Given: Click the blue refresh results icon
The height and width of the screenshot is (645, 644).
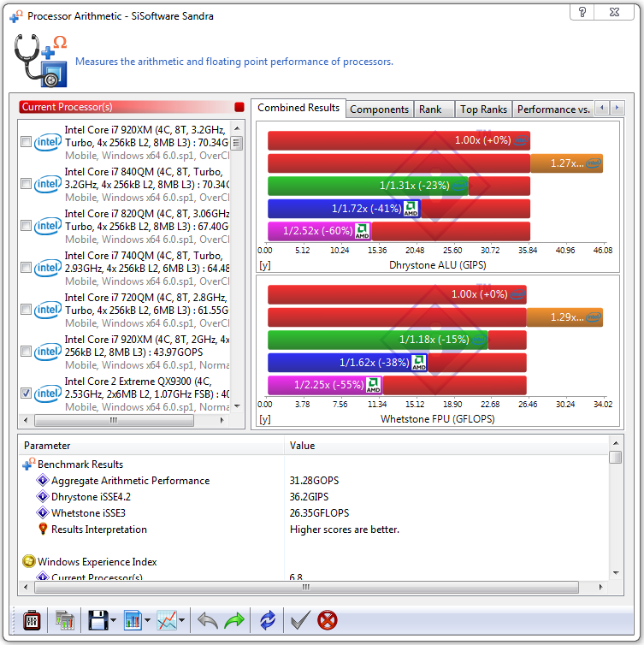Looking at the screenshot, I should coord(268,620).
